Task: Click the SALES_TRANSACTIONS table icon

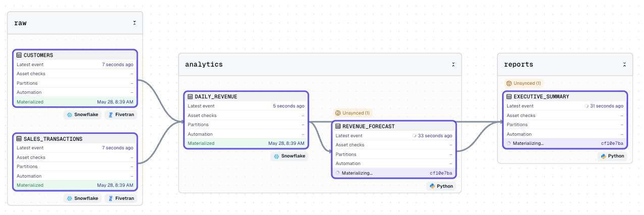Action: point(19,139)
